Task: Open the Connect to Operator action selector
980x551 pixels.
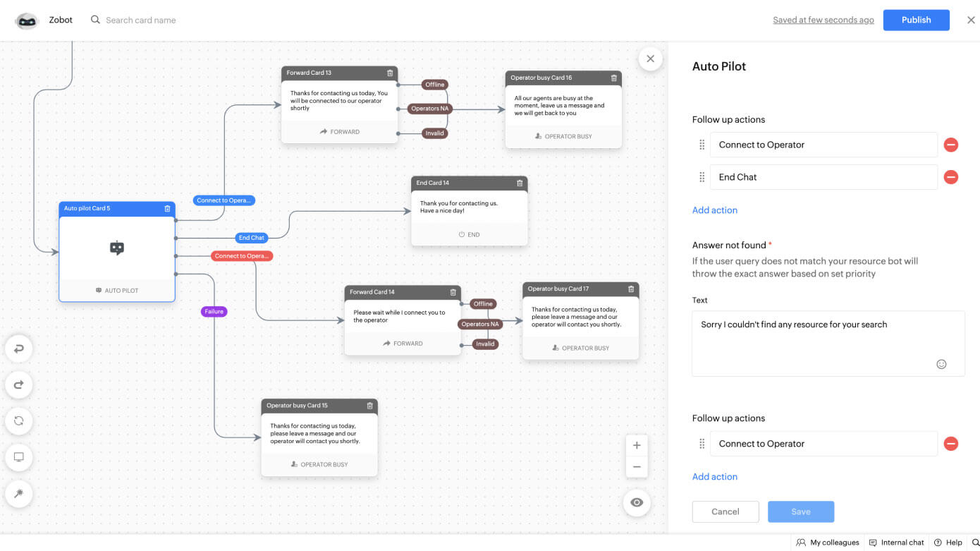Action: coord(823,145)
